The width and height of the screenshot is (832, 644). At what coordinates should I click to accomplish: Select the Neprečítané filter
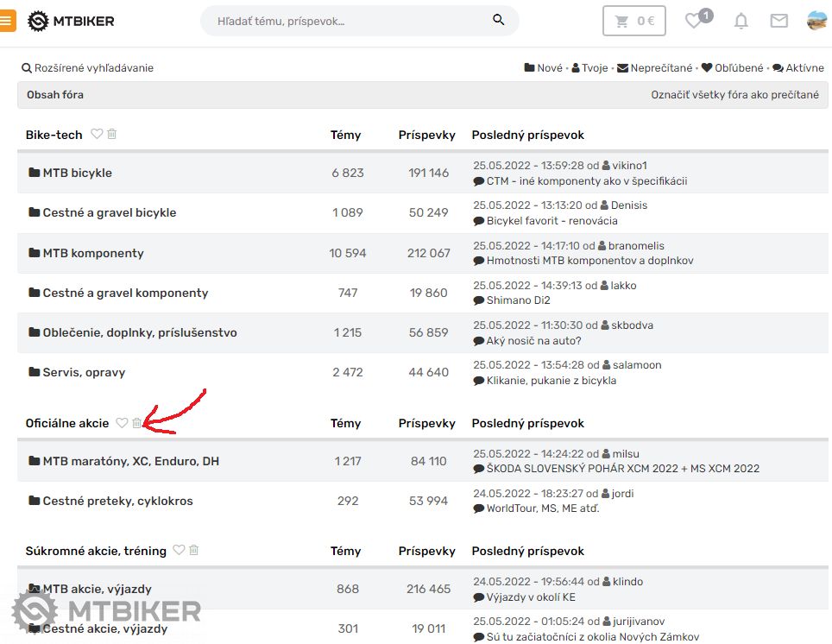tap(655, 68)
